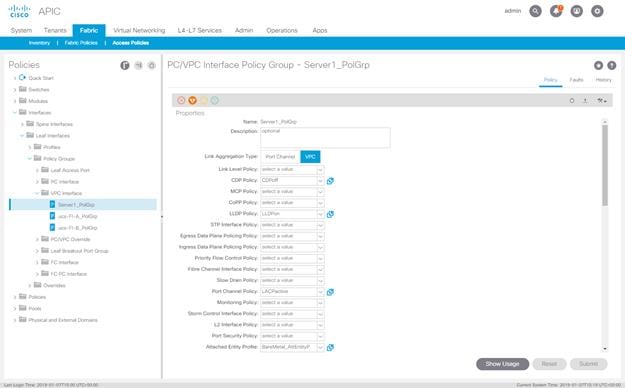Open the Tenants menu
This screenshot has height=388, width=625.
click(x=55, y=30)
